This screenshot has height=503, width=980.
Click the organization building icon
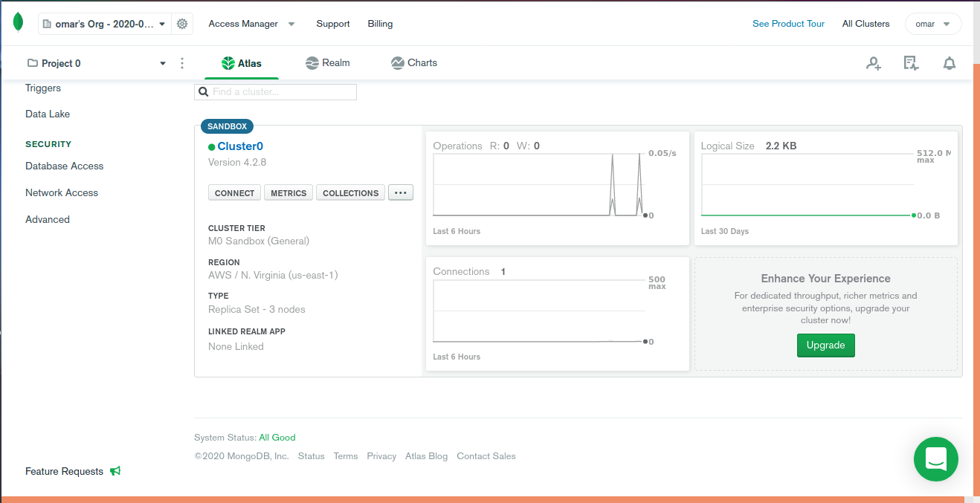click(48, 24)
